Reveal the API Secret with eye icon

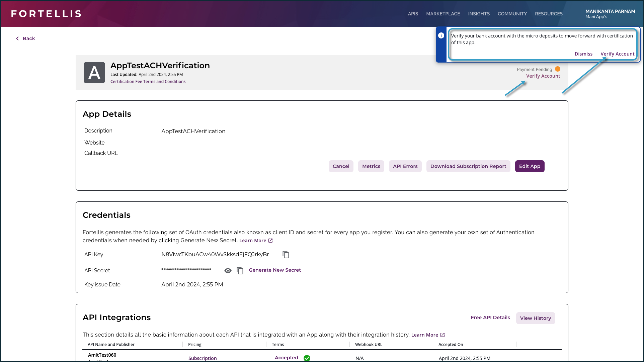pos(228,271)
